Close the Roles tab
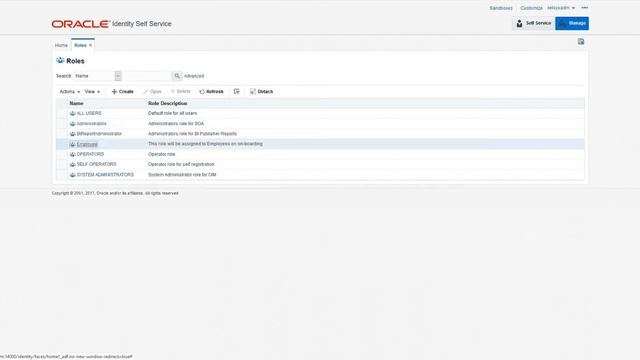The height and width of the screenshot is (360, 640). point(91,45)
